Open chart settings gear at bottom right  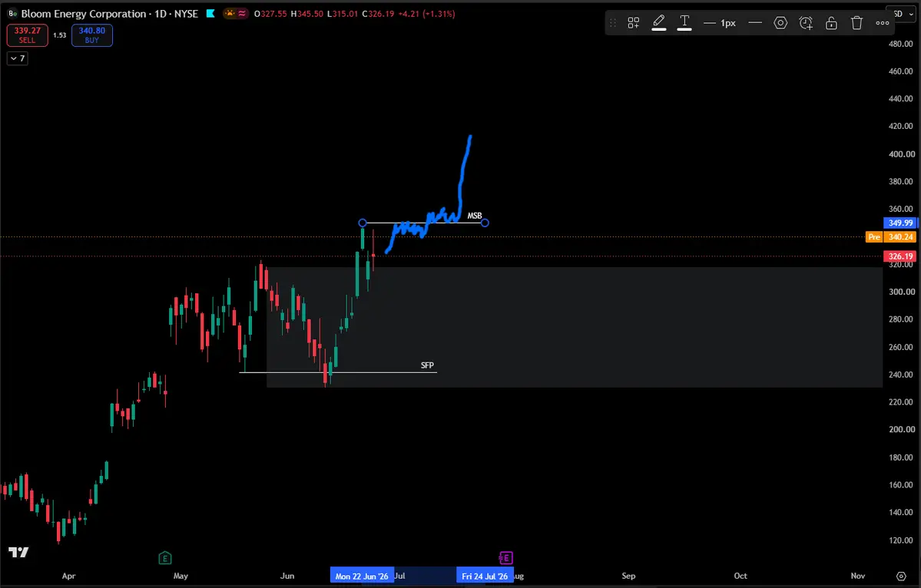901,576
